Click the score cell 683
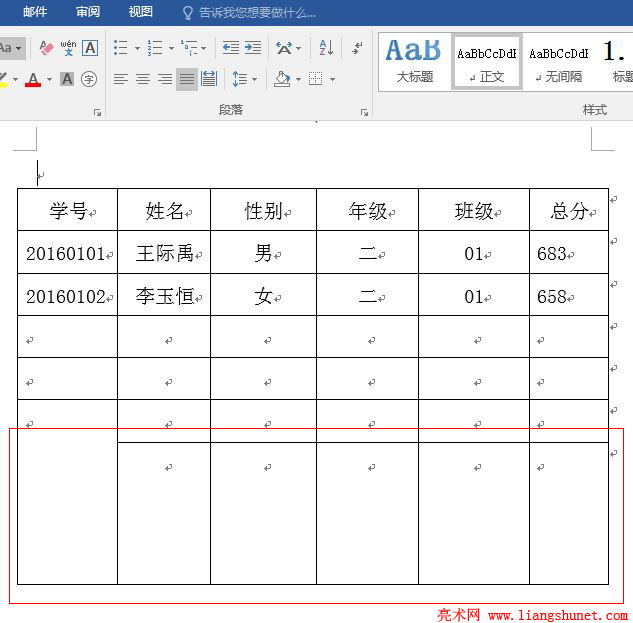Screen dimensions: 633x623 [569, 253]
